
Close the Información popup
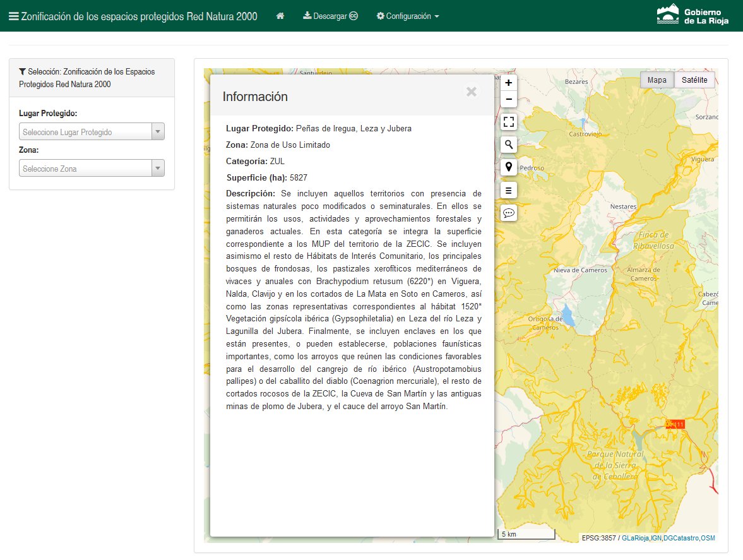[472, 92]
